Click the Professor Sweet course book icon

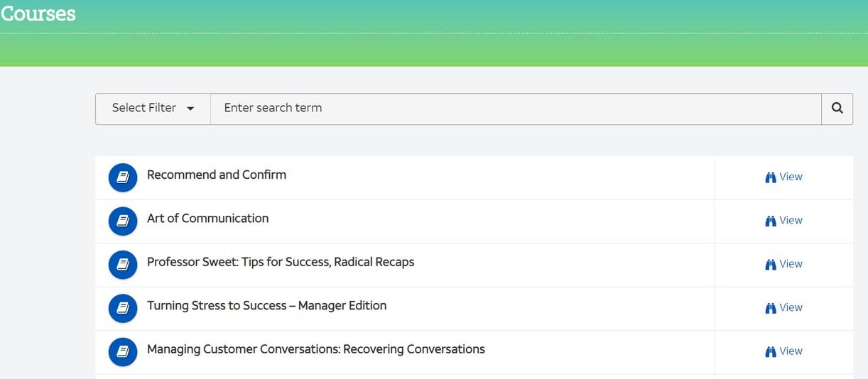(123, 264)
